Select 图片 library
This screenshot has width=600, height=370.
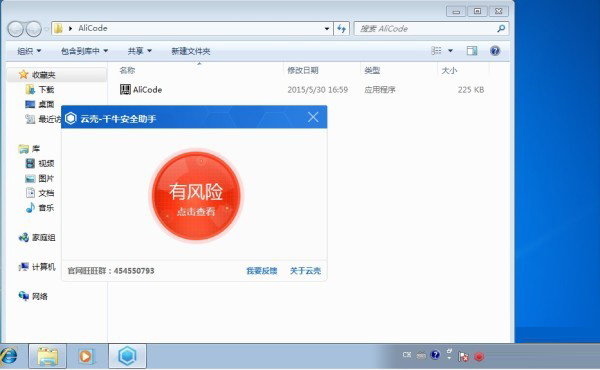tap(46, 178)
